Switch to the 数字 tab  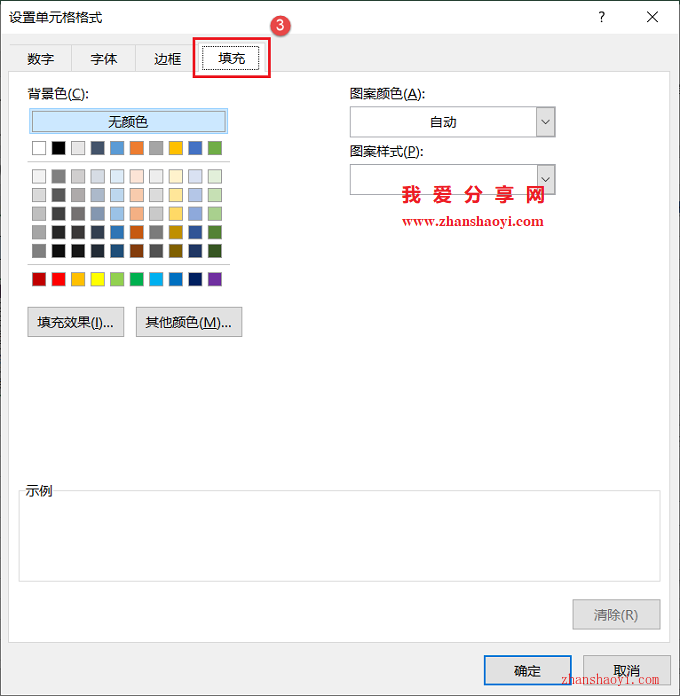40,59
